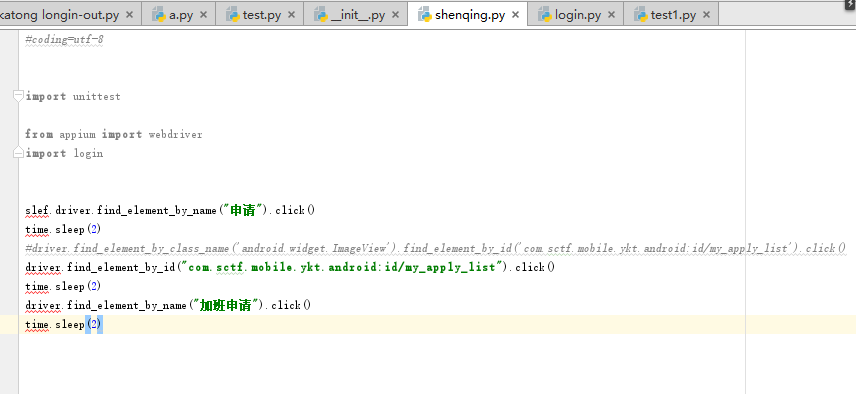Click the Python file icon on test.py tab
The width and height of the screenshot is (856, 394).
(233, 15)
